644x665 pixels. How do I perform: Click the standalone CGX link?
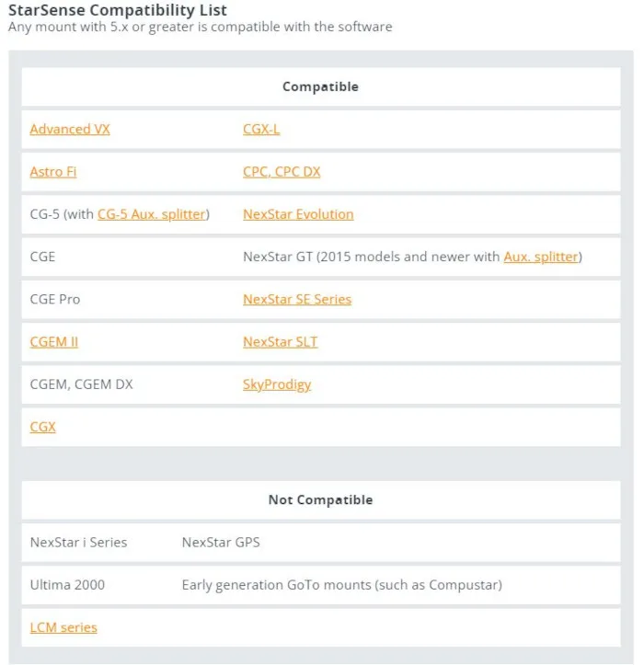(43, 427)
